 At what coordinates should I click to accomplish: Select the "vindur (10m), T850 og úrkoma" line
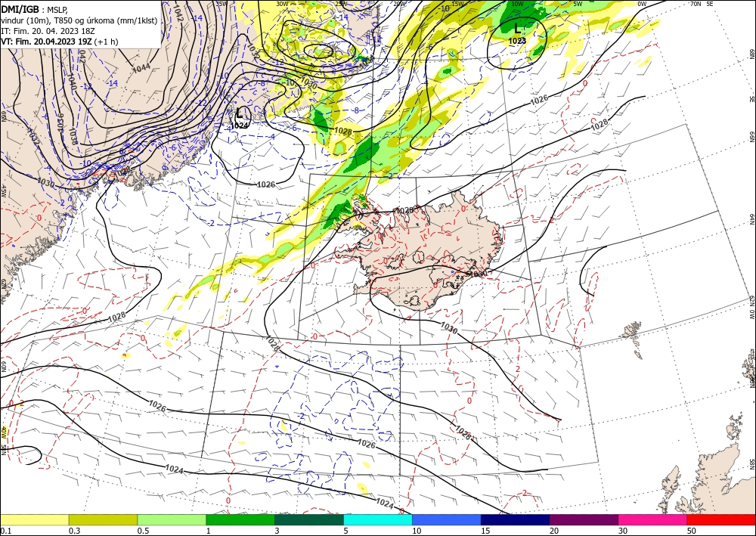click(x=79, y=20)
